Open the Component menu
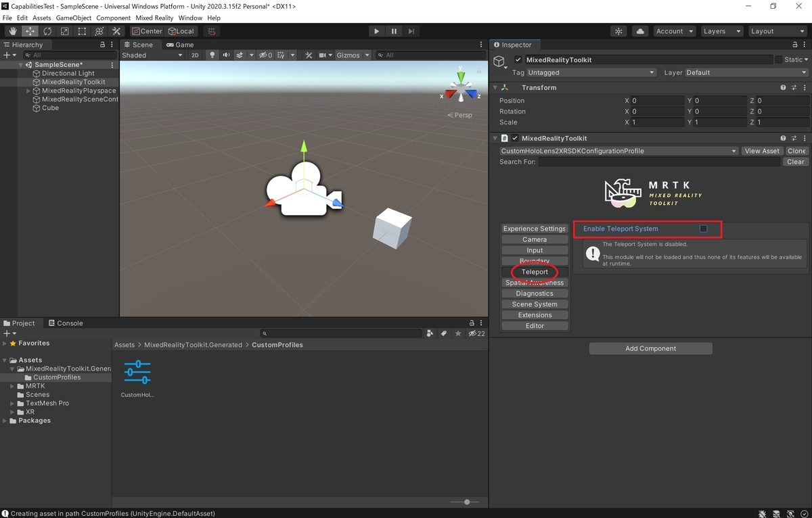This screenshot has width=812, height=518. coord(114,18)
